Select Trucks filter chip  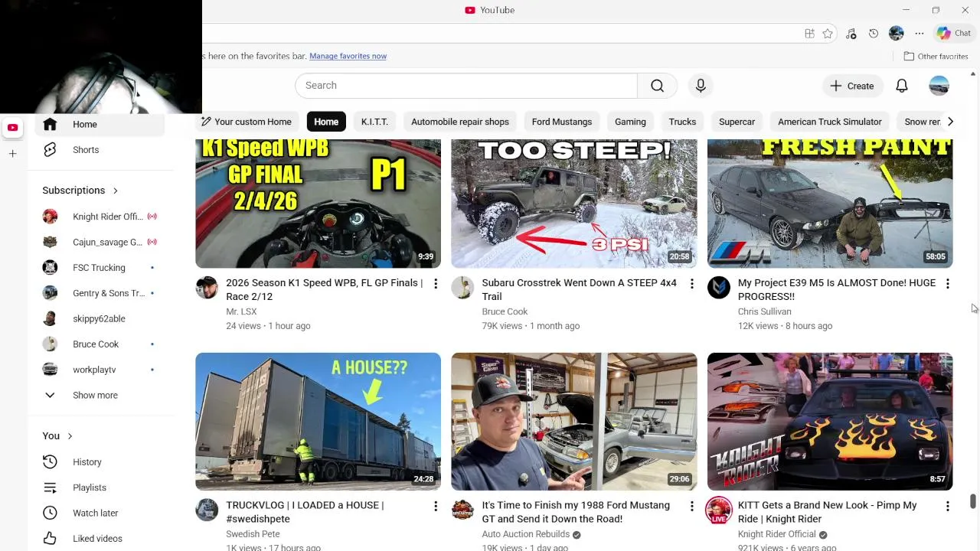pos(682,122)
